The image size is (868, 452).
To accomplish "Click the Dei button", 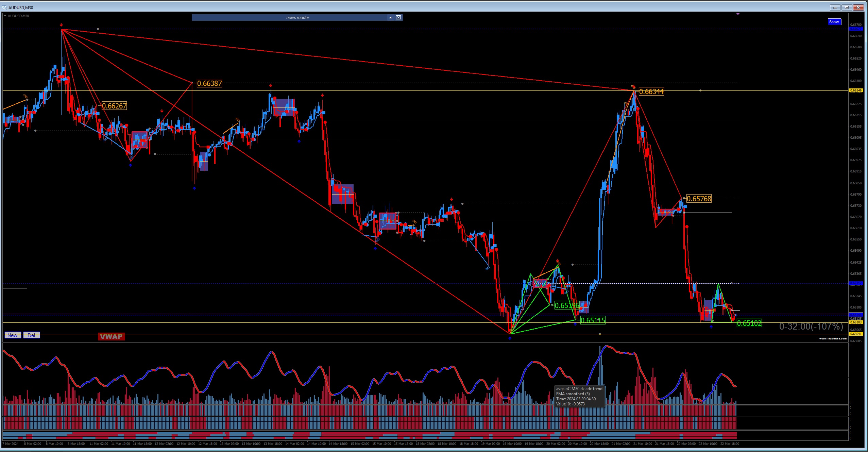I will 31,335.
